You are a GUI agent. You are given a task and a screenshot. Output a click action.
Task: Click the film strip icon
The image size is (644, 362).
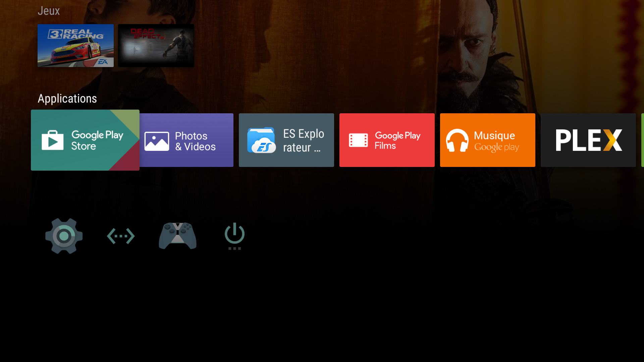pos(358,140)
